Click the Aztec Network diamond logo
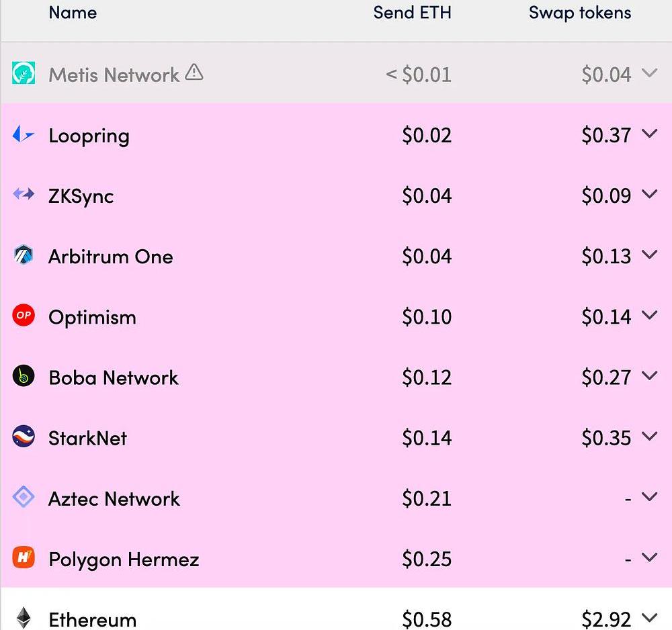 (24, 498)
